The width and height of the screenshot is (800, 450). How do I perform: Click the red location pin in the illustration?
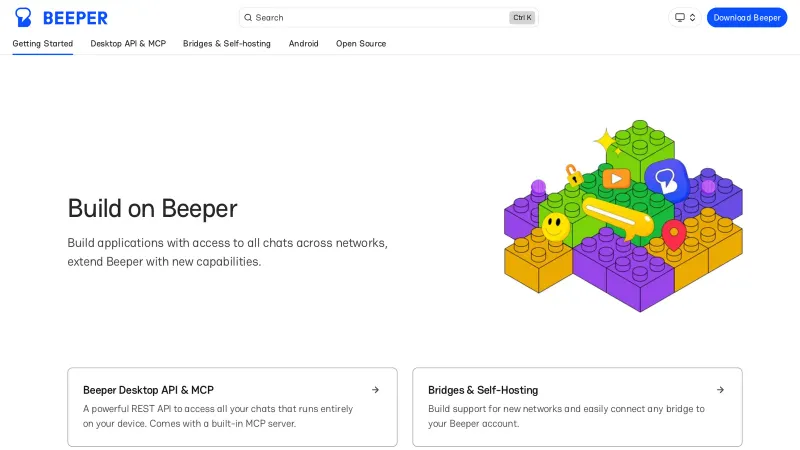[x=673, y=235]
